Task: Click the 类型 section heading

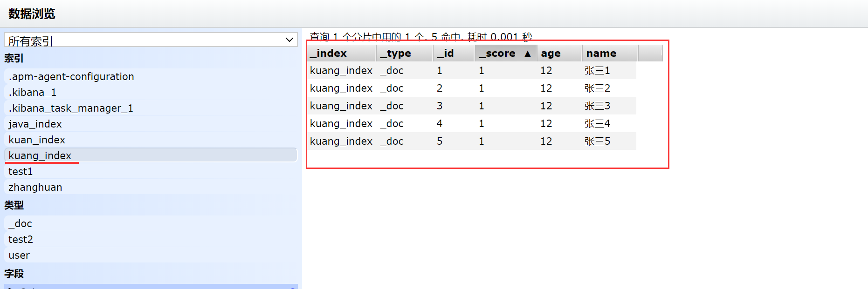Action: click(14, 205)
